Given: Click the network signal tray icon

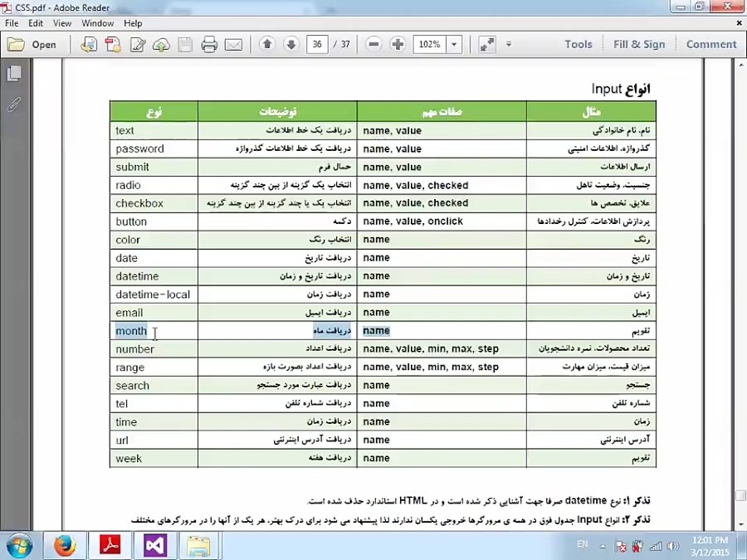Looking at the screenshot, I should (x=656, y=546).
